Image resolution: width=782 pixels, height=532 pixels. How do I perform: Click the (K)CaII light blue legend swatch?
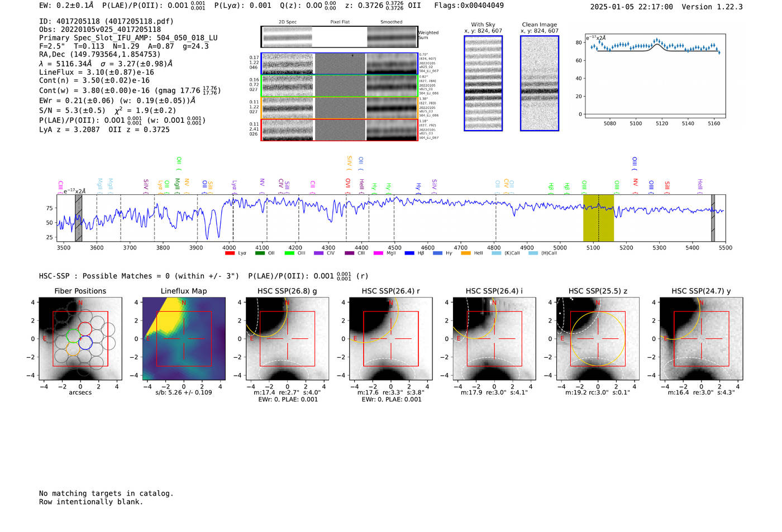coord(497,253)
